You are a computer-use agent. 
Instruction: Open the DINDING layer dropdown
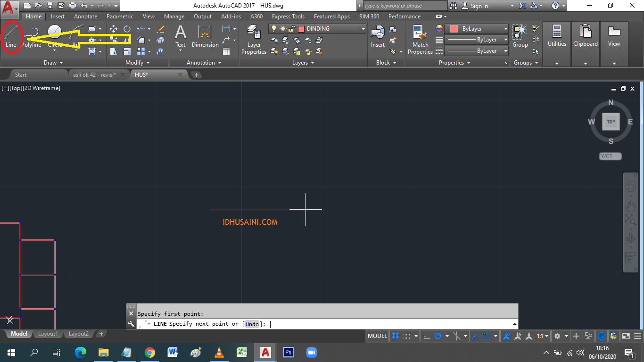(x=362, y=28)
